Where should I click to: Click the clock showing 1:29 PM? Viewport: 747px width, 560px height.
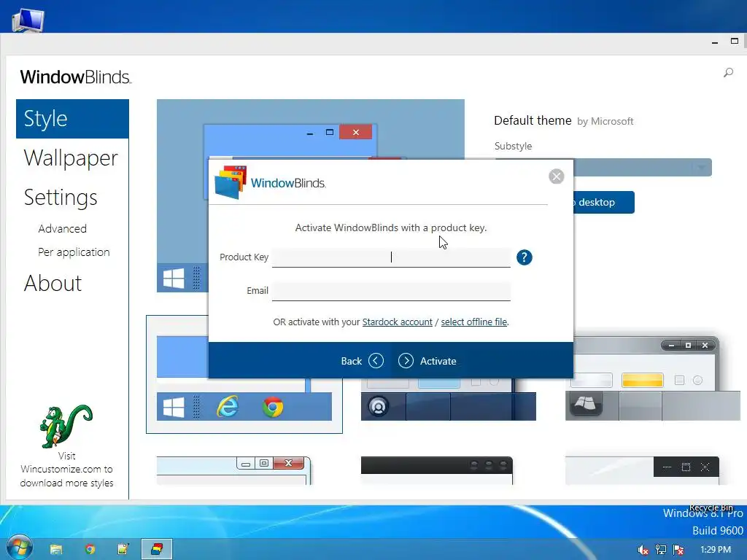point(715,550)
